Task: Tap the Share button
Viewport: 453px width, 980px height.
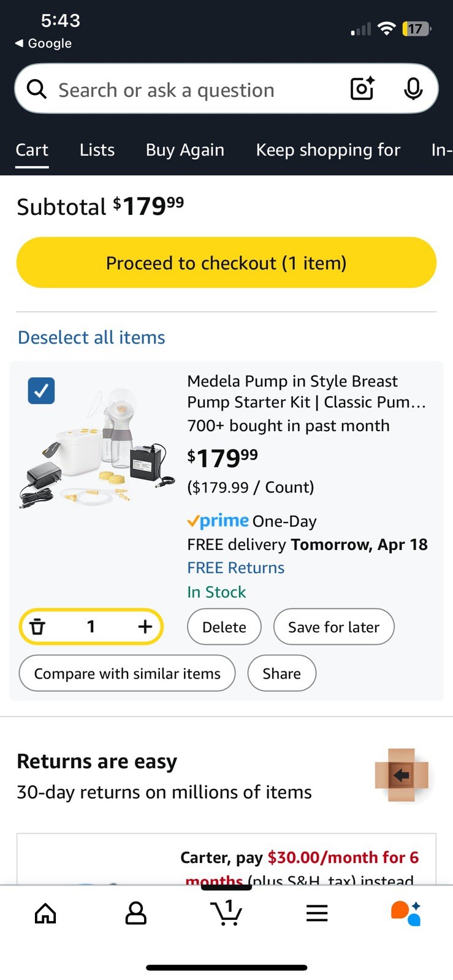Action: [281, 673]
